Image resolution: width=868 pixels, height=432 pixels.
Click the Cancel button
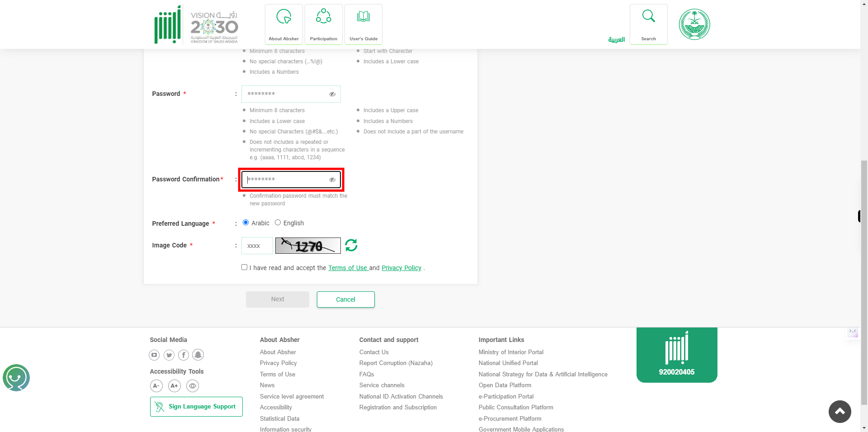pos(346,299)
